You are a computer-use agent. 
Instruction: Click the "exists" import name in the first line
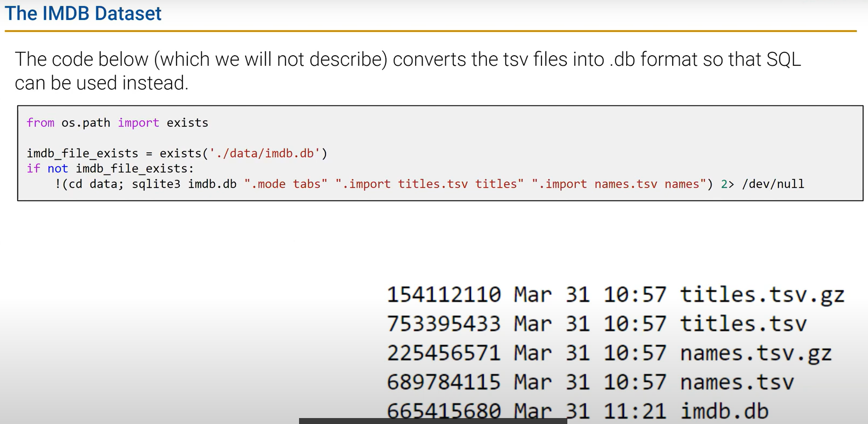(187, 123)
